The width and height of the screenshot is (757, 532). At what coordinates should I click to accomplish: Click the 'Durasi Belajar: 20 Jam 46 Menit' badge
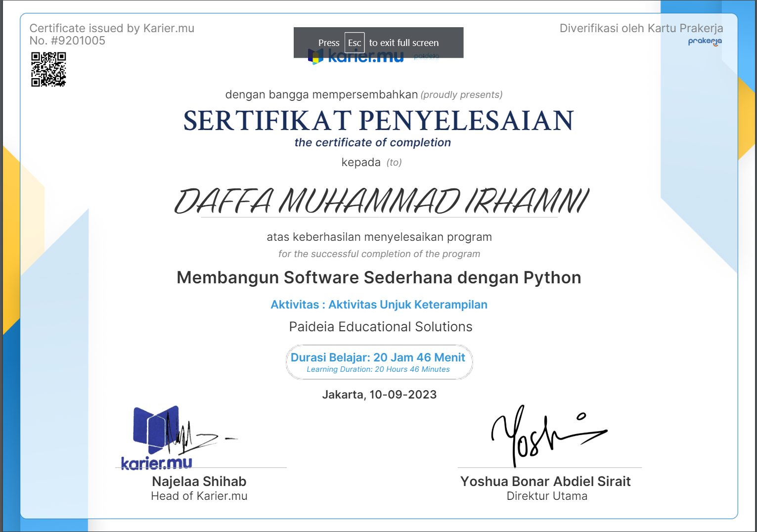[x=379, y=362]
